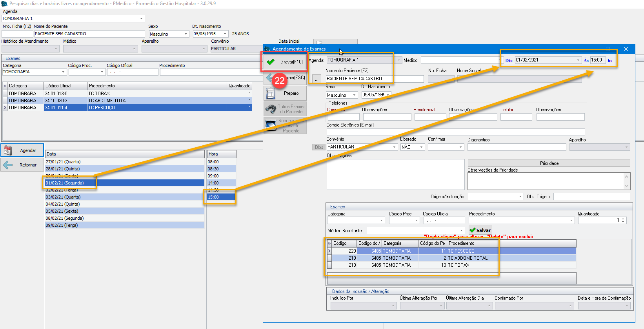Select date 05/02/21 (Sexta)
Screen dimensions: 644x329
[125, 211]
